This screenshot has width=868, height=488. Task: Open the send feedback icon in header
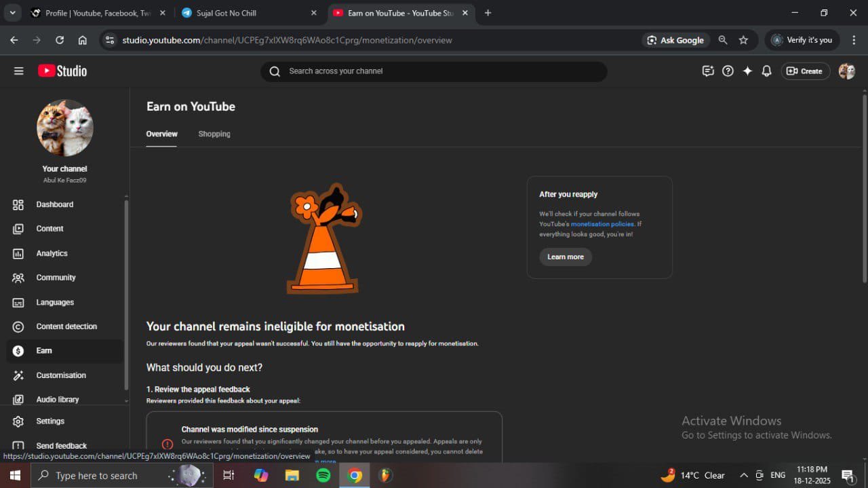708,71
